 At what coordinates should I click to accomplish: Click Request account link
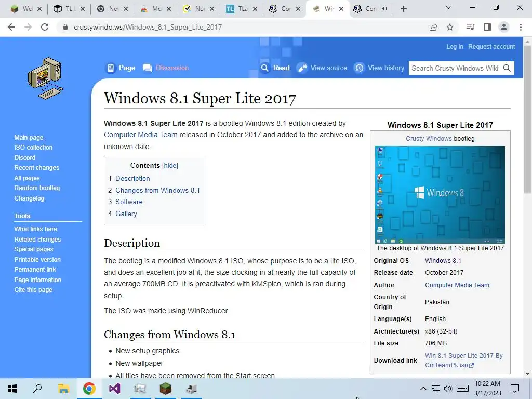tap(491, 46)
